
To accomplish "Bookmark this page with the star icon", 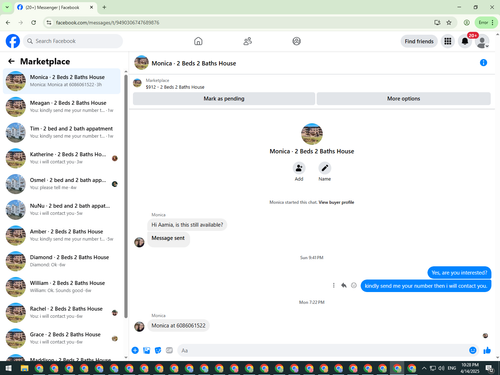I will pos(449,22).
